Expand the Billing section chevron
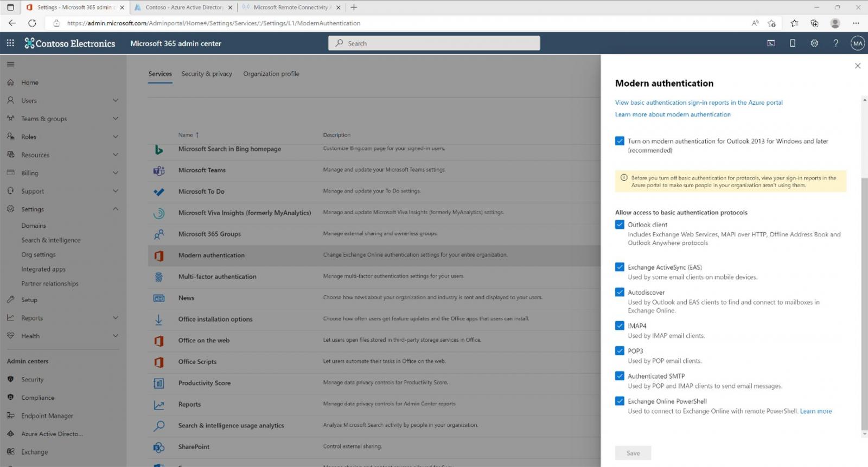 [x=115, y=173]
